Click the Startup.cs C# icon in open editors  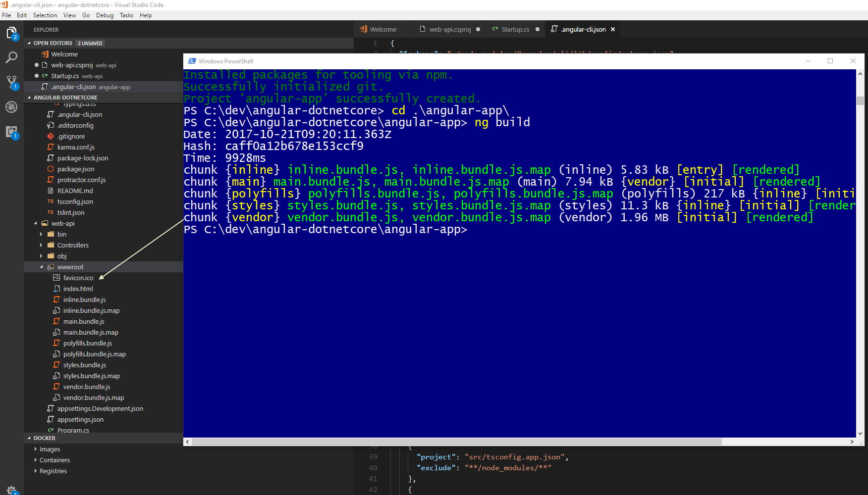point(45,76)
